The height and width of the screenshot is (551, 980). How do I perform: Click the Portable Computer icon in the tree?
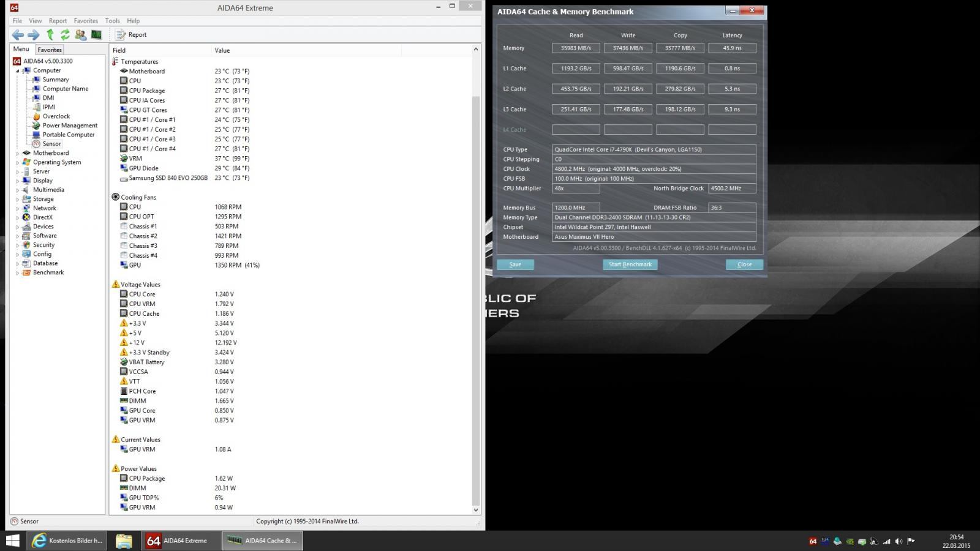pos(36,135)
